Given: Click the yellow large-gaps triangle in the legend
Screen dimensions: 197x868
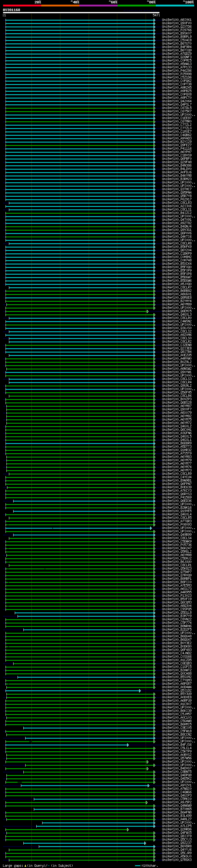Looking at the screenshot, I should pyautogui.click(x=25, y=865).
